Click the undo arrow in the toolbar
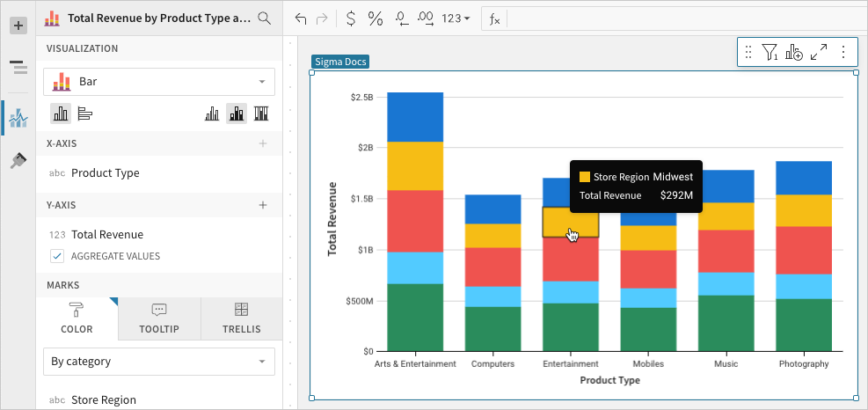The width and height of the screenshot is (868, 410). (302, 18)
